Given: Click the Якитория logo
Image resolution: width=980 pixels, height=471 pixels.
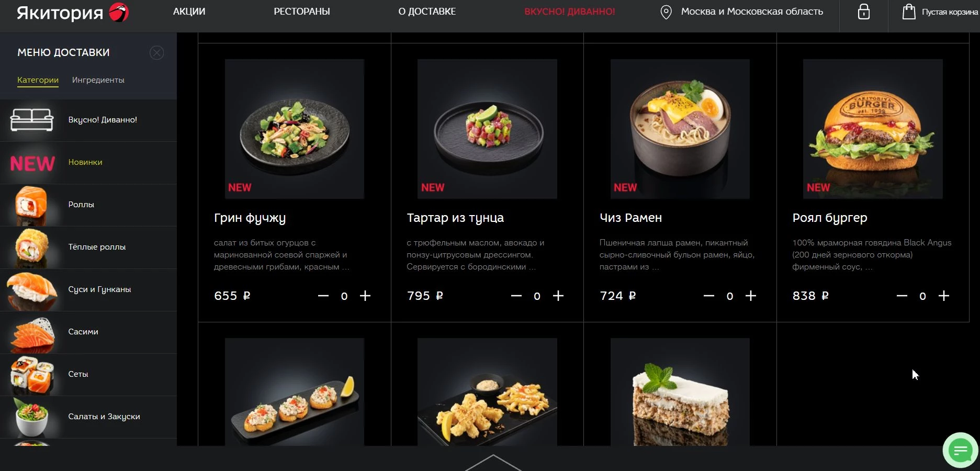Looking at the screenshot, I should [72, 12].
